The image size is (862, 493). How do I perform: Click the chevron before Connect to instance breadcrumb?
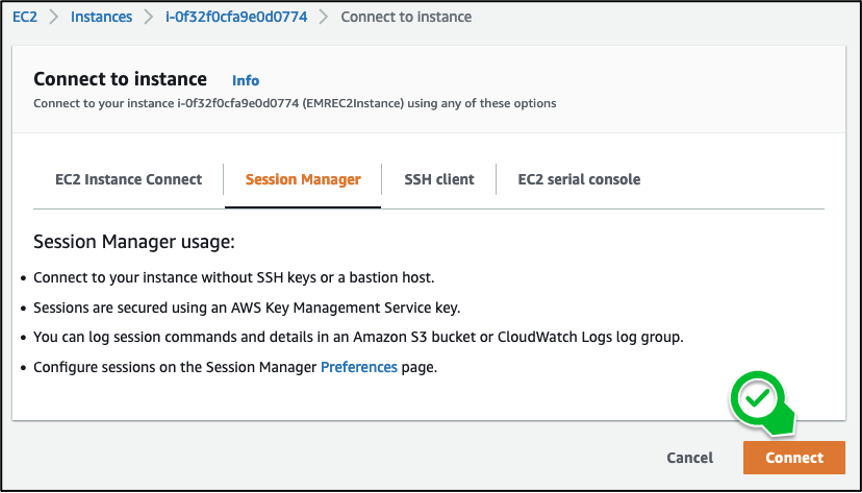[x=324, y=17]
